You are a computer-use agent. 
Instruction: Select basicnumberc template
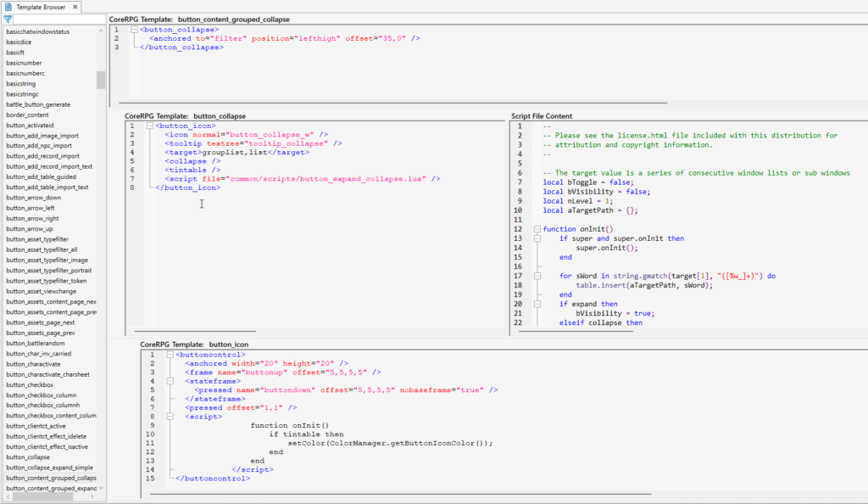point(25,73)
